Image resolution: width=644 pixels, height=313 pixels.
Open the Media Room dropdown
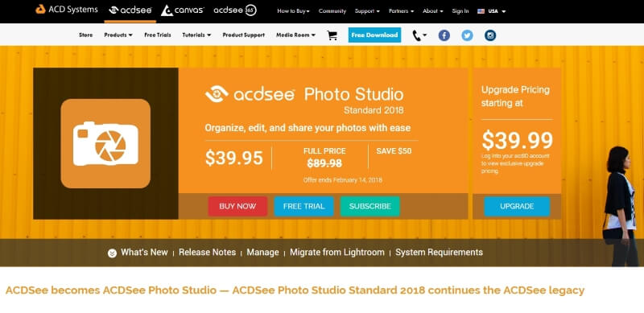coord(295,35)
